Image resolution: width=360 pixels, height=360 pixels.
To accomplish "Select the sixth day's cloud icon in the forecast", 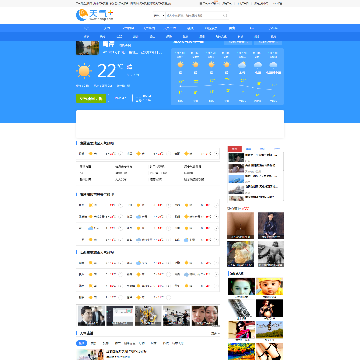I will click(258, 65).
